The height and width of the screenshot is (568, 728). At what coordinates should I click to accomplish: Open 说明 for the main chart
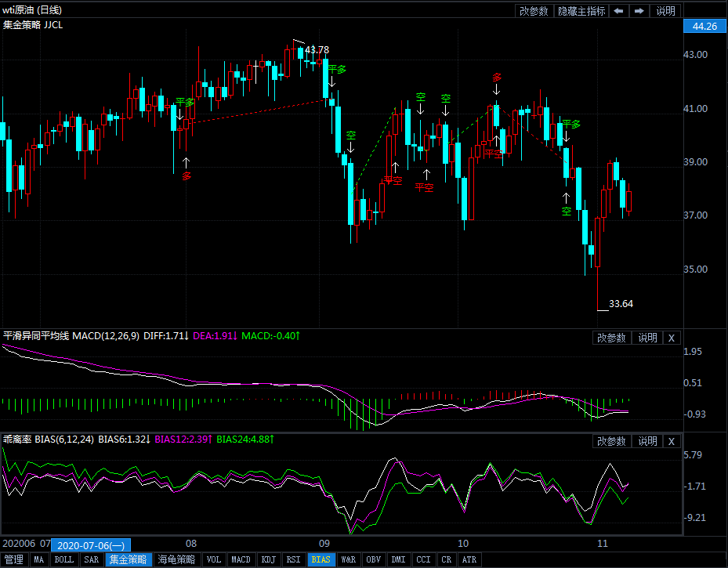pos(665,11)
